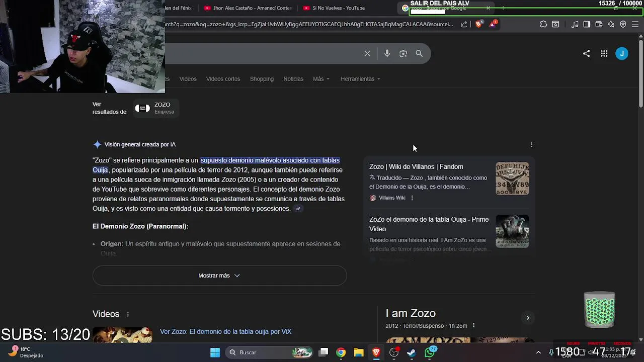Launch Google Chrome from taskbar
644x362 pixels.
(341, 352)
